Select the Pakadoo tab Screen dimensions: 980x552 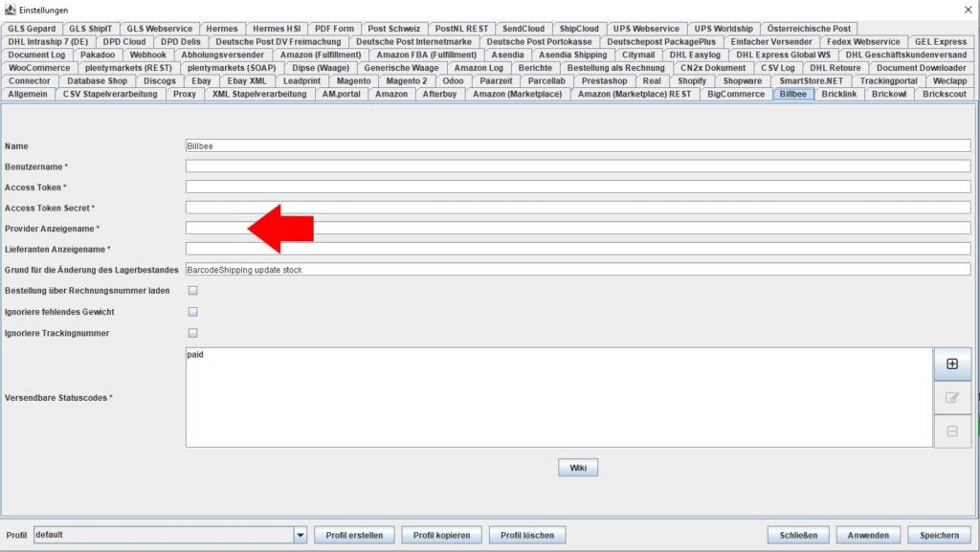click(98, 55)
